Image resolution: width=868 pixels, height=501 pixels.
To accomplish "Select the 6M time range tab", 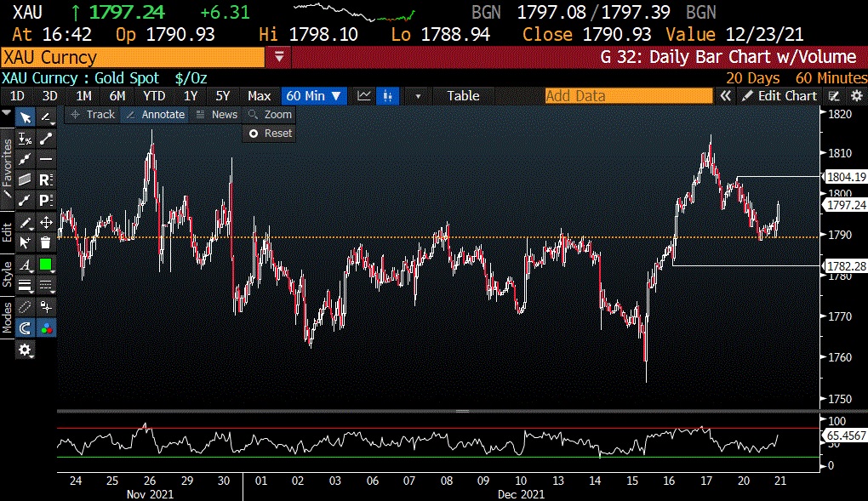I will 117,96.
